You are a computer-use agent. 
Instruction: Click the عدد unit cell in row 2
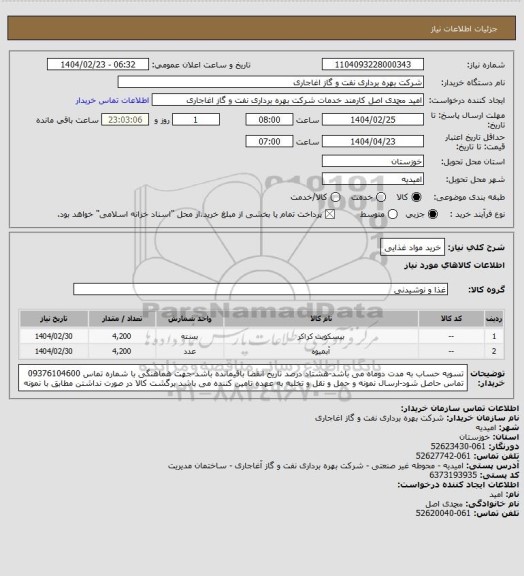[x=190, y=351]
